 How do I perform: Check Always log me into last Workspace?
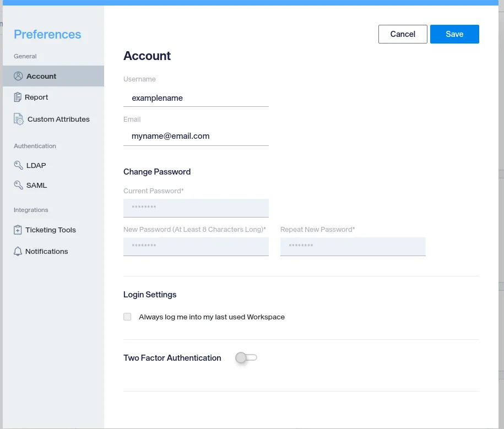pos(127,317)
